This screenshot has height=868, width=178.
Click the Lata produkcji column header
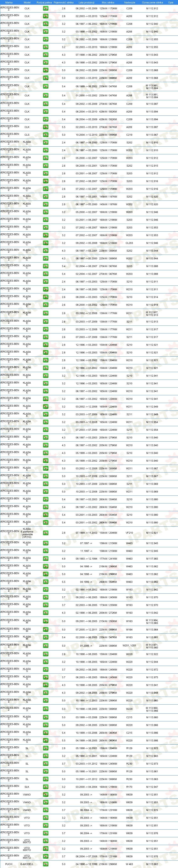[86, 2]
